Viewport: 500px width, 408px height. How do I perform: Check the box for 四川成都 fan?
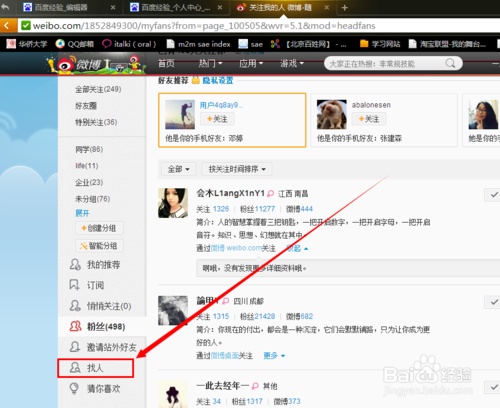tap(493, 302)
